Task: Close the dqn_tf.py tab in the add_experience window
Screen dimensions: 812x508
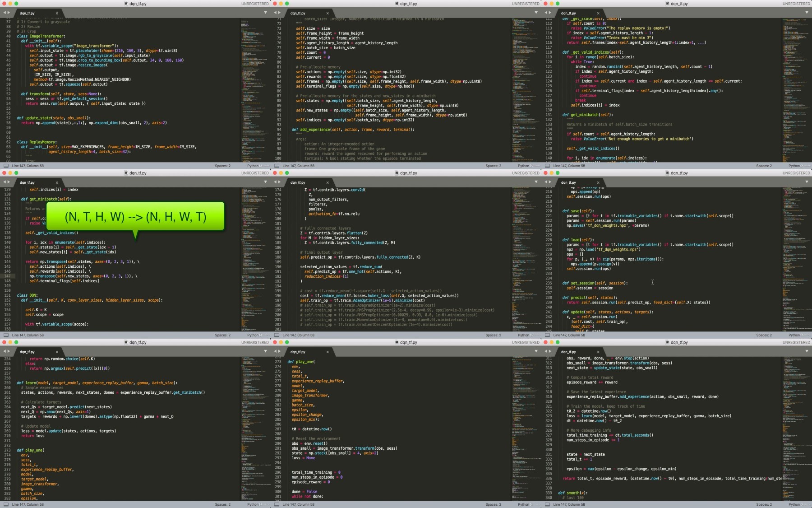Action: pos(328,13)
